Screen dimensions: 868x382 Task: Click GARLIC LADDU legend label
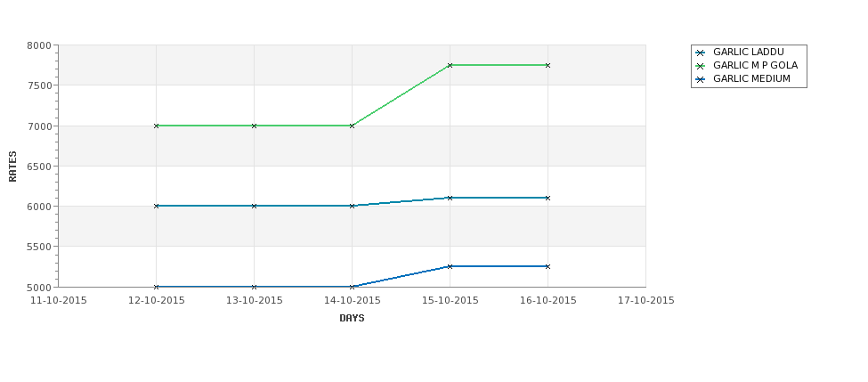coord(749,52)
